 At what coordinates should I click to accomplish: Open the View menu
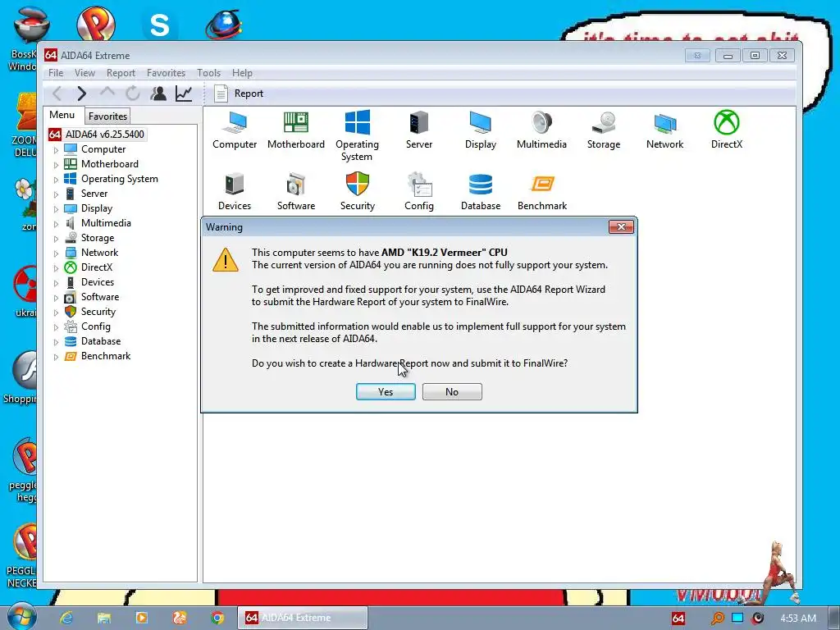(84, 73)
